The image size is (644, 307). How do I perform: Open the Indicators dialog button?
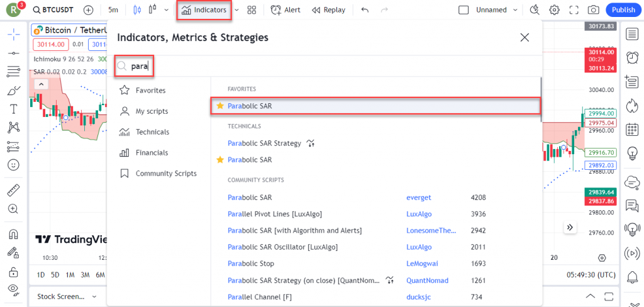click(204, 10)
